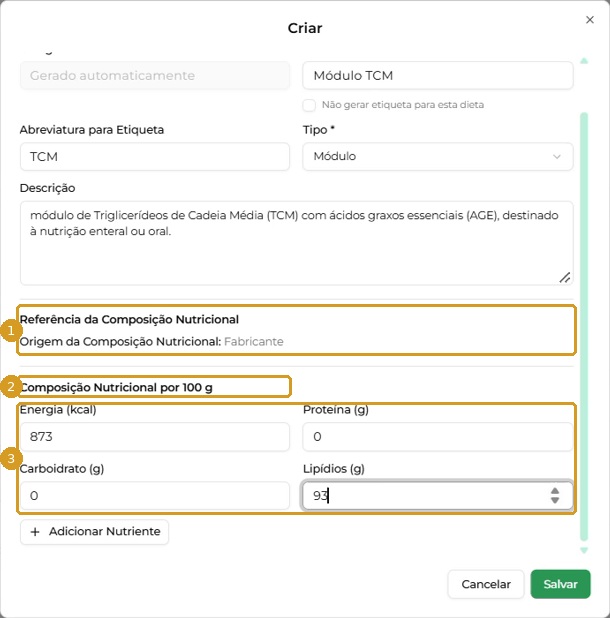Decrease Lipídios value with down arrow
Image resolution: width=610 pixels, height=618 pixels.
coord(555,500)
